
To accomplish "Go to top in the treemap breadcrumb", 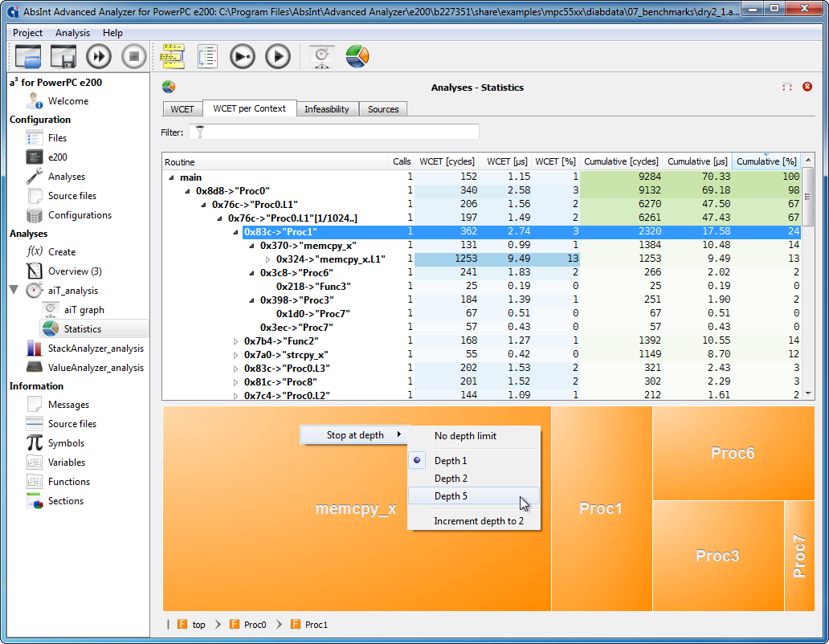I will click(x=191, y=625).
